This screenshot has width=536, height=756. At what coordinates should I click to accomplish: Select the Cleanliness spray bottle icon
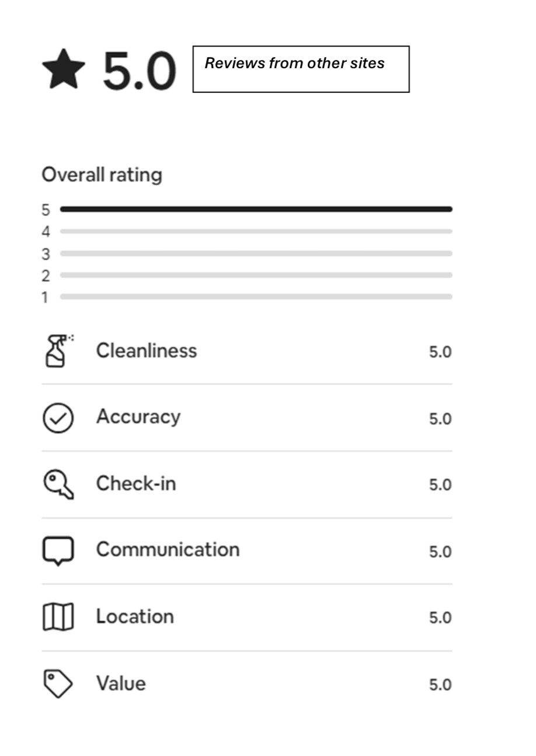click(x=58, y=351)
